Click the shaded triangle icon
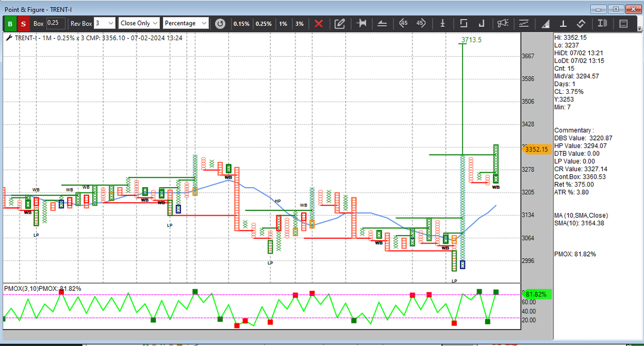Viewport: 644px width, 346px height. click(545, 24)
